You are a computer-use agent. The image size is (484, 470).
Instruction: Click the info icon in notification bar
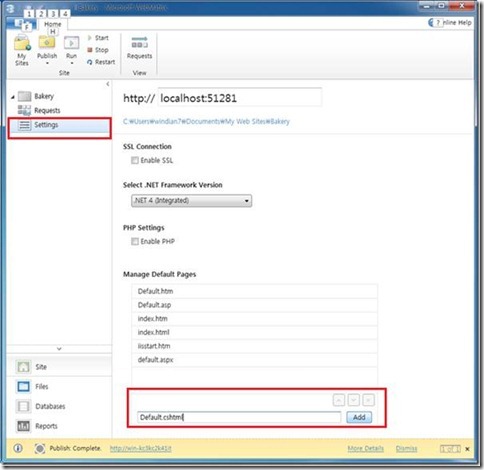point(18,448)
